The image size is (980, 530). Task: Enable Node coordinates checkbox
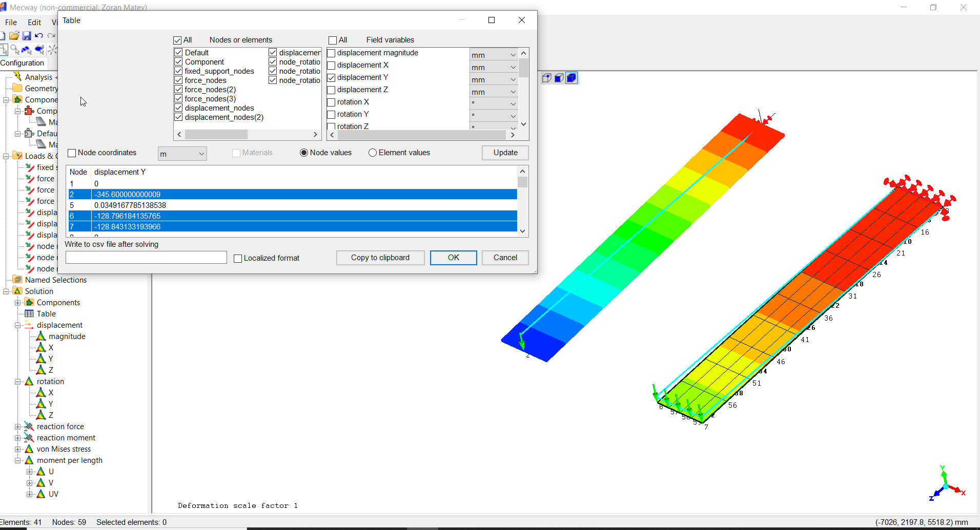pyautogui.click(x=72, y=153)
